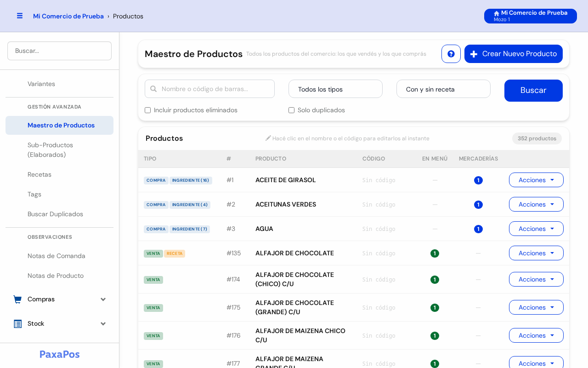Click the PaxaPos logo in sidebar
Viewport: 588px width, 368px height.
click(x=60, y=354)
